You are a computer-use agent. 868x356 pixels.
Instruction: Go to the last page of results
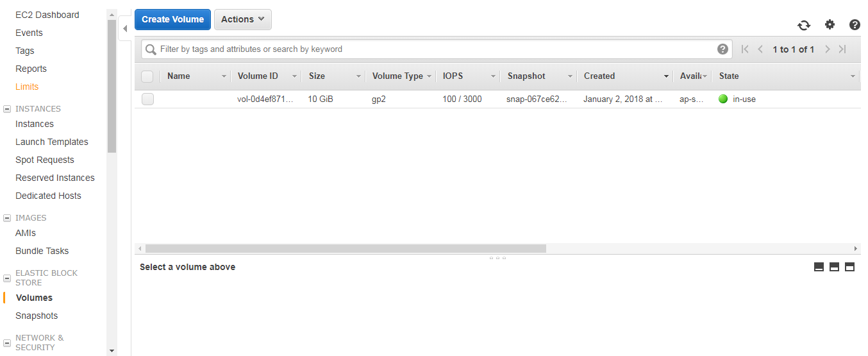(842, 49)
